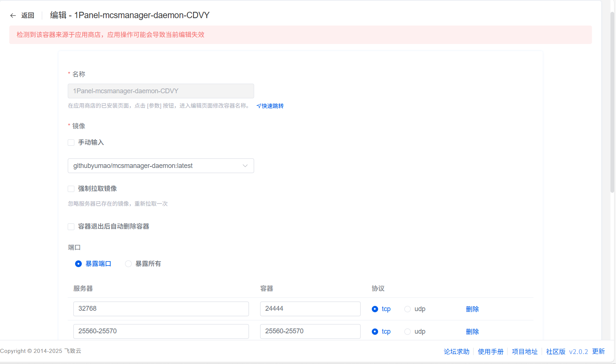Select udp for the 32768 port row
Viewport: 616px width, 364px height.
pos(408,309)
